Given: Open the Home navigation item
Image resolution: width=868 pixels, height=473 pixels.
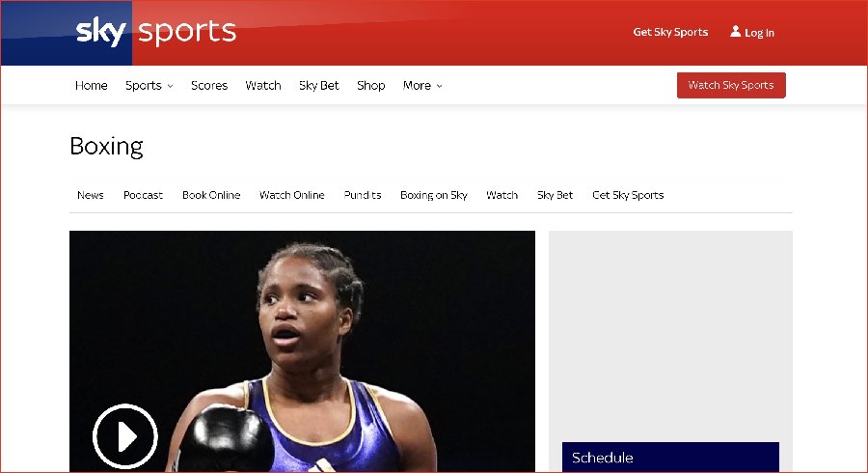Looking at the screenshot, I should (92, 85).
